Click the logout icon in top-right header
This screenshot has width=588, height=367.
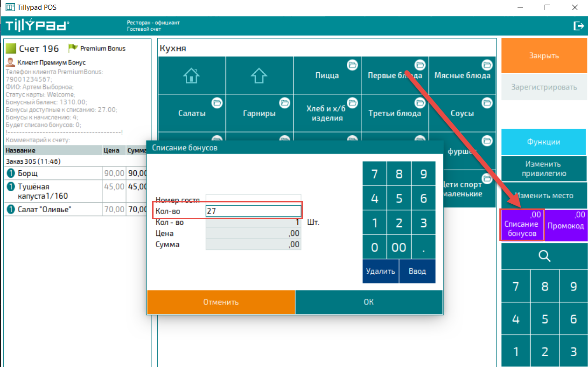pyautogui.click(x=578, y=26)
